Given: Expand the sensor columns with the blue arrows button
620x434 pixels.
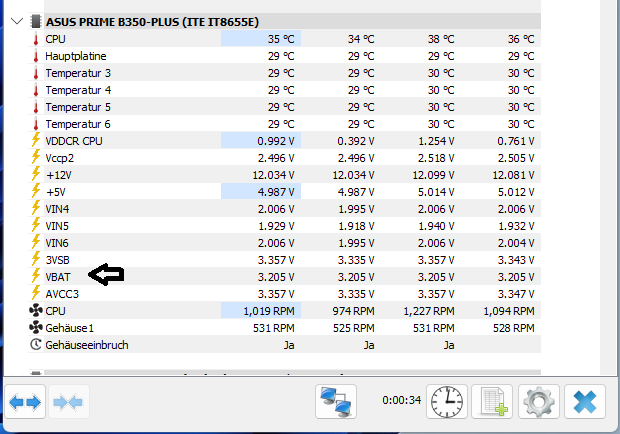Looking at the screenshot, I should point(25,402).
